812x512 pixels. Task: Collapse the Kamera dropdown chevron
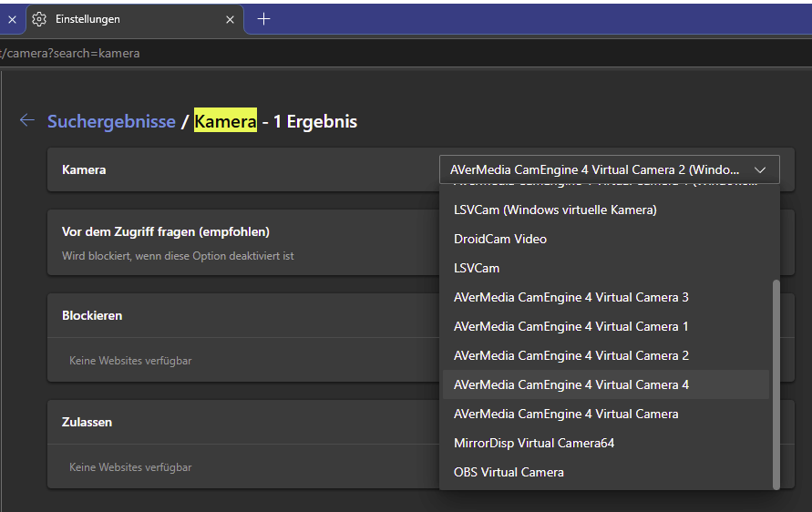click(760, 169)
